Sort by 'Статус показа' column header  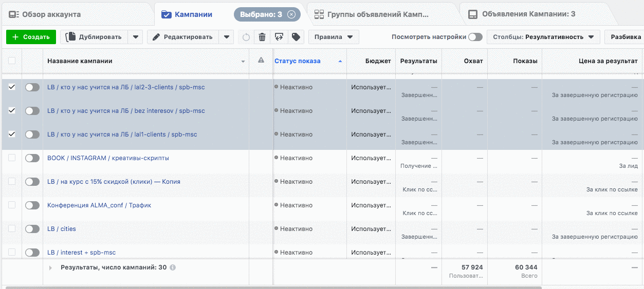[298, 61]
